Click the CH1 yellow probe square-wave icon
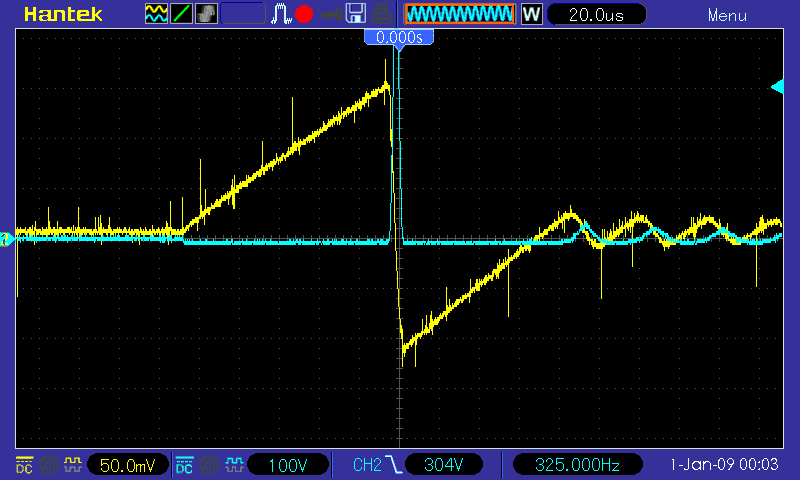This screenshot has height=480, width=800. (72, 465)
